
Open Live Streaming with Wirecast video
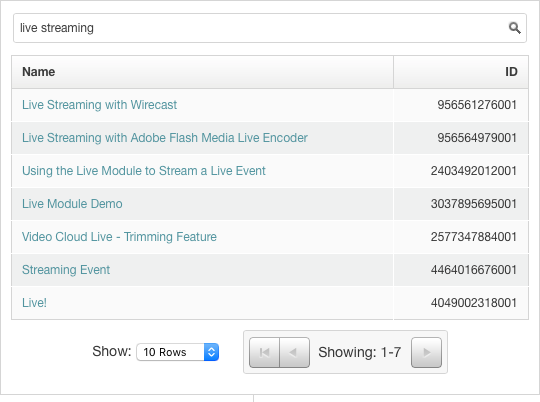pos(100,105)
